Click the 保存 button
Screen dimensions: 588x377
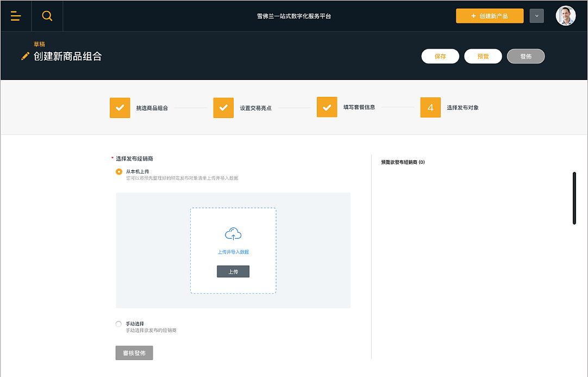point(440,56)
